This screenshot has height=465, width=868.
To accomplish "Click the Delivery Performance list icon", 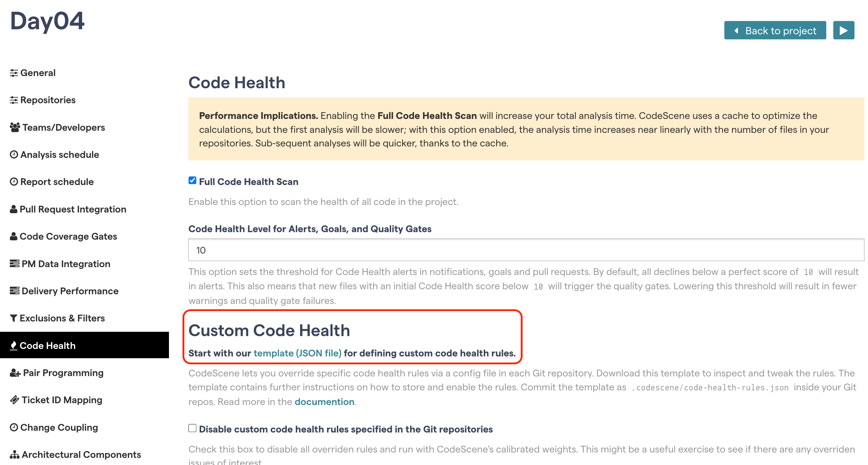I will pyautogui.click(x=15, y=291).
